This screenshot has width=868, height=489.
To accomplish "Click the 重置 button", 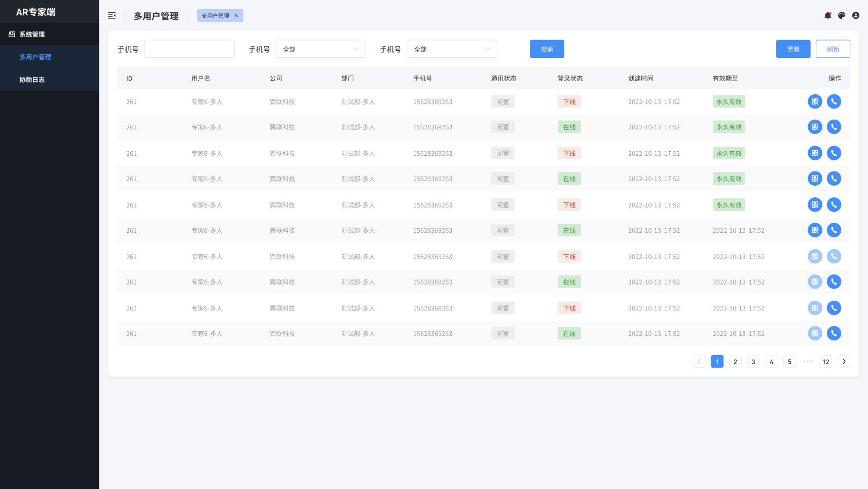I will 793,49.
